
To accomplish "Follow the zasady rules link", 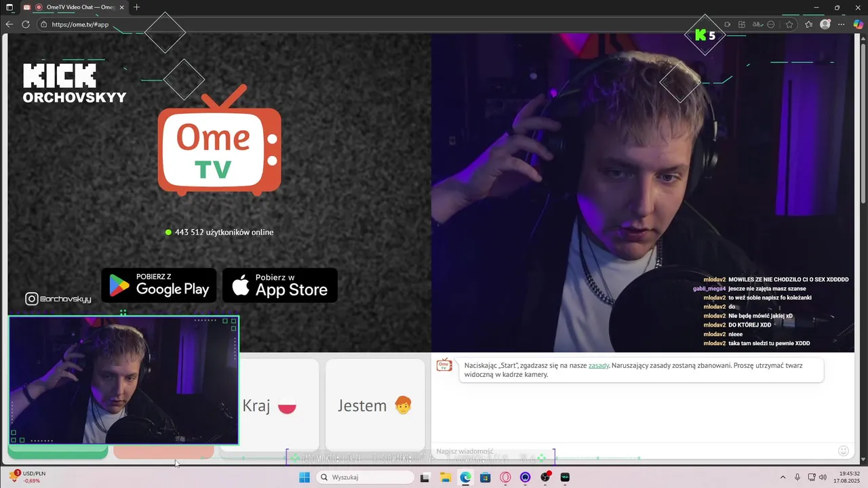I will coord(599,365).
